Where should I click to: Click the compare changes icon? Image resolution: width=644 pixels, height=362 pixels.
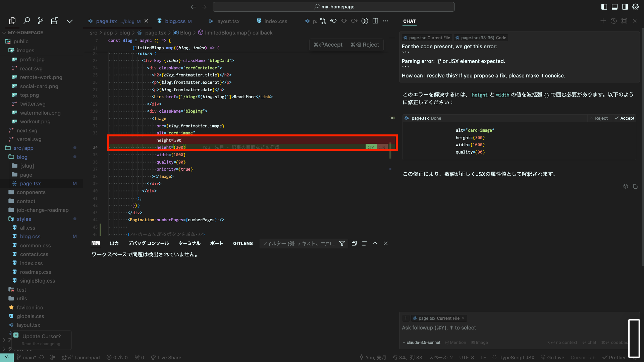pos(323,21)
